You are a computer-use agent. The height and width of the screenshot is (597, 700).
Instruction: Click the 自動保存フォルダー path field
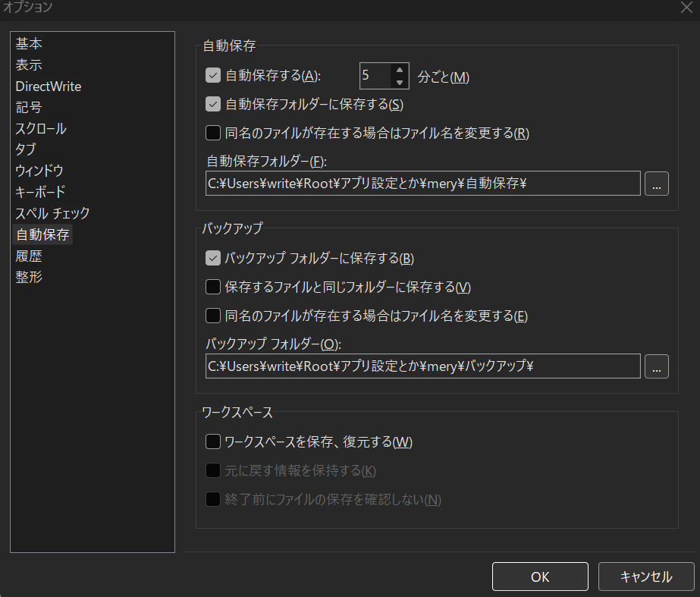click(x=422, y=183)
